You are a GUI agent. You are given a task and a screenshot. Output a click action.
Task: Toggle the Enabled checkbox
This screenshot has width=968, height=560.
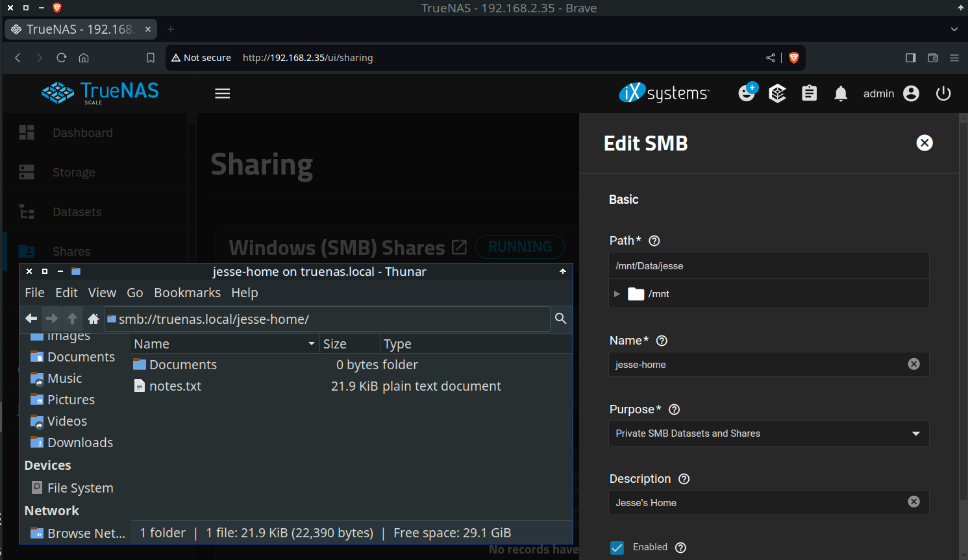pos(617,548)
